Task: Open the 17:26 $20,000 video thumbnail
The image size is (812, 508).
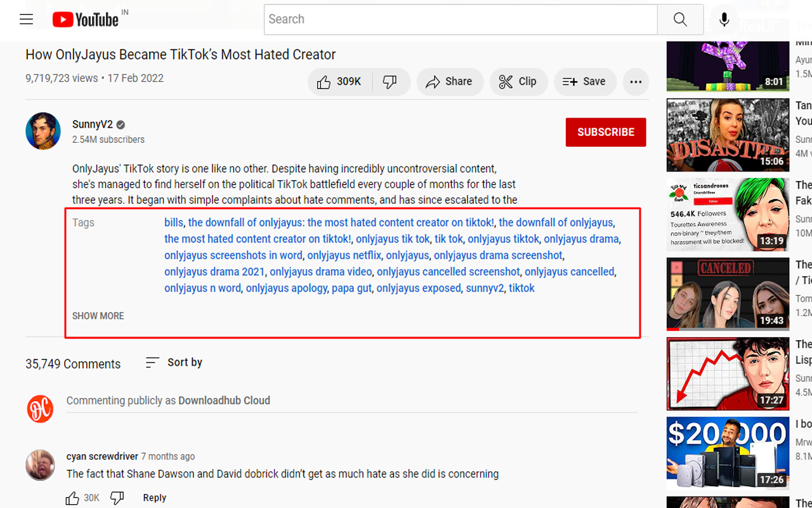Action: (728, 453)
